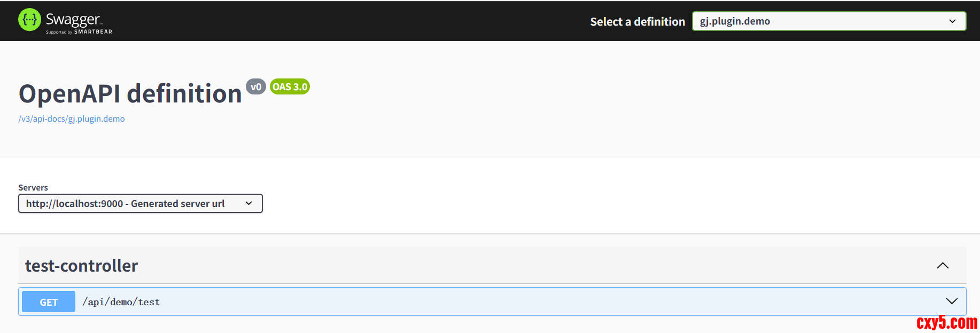
Task: Click the arrow on the gj.plugin.demo selector
Action: (x=952, y=21)
